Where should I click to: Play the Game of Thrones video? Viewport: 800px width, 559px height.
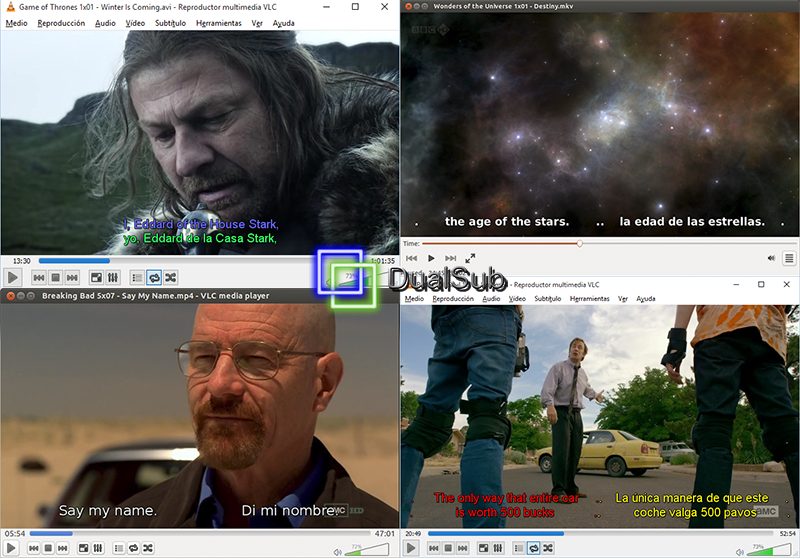(12, 277)
